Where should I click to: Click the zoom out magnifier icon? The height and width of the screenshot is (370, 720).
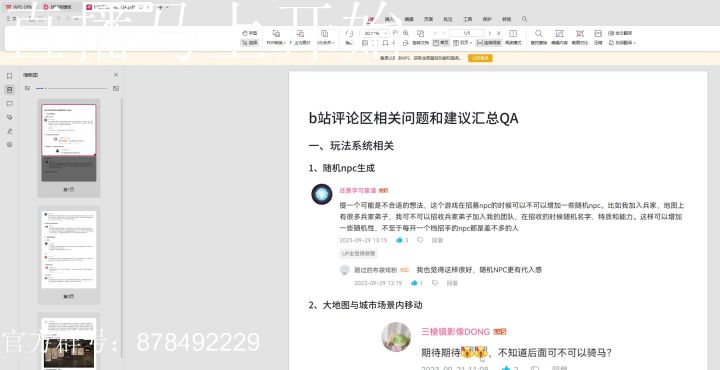pyautogui.click(x=396, y=33)
